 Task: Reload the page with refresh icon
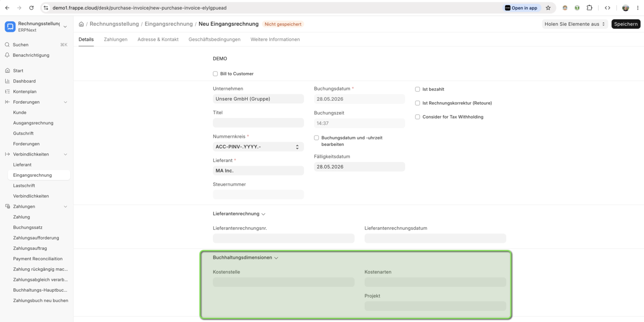pyautogui.click(x=31, y=8)
